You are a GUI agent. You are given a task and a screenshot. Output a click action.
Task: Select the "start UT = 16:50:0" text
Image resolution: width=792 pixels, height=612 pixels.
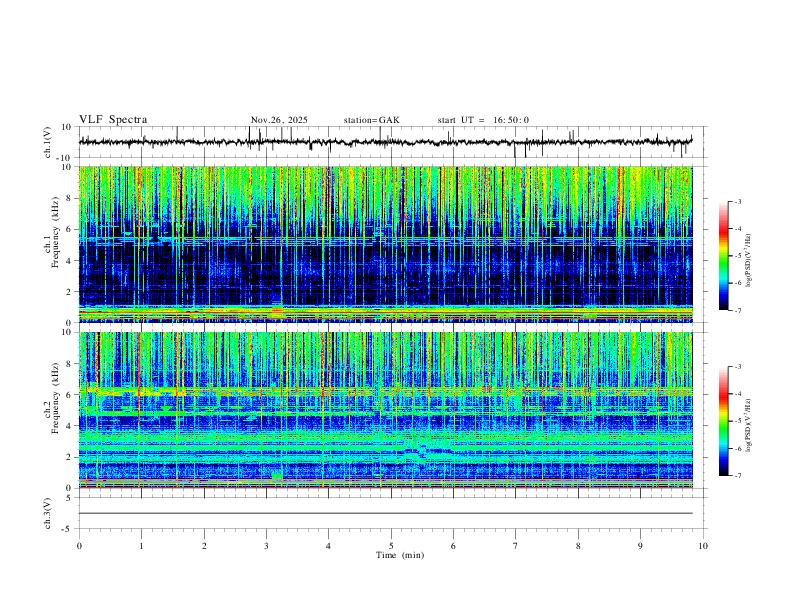point(483,120)
